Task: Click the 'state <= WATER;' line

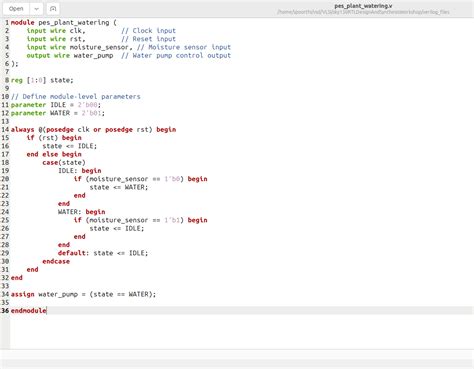Action: coord(119,187)
